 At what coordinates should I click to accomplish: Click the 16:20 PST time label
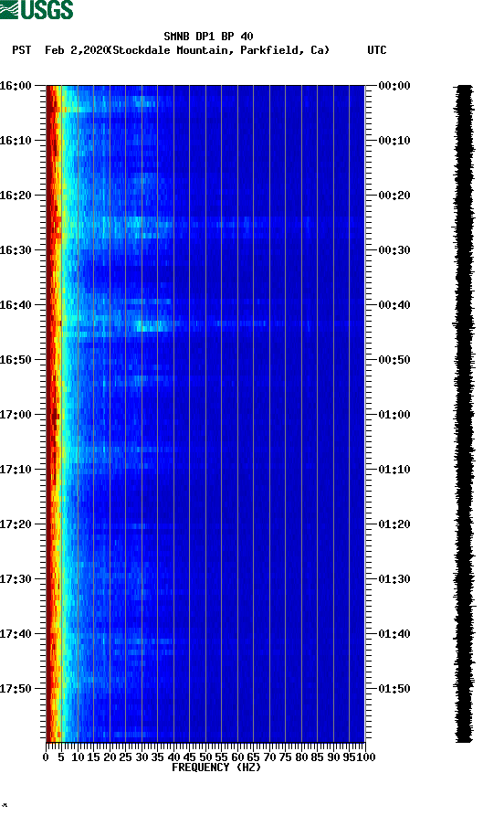16,196
